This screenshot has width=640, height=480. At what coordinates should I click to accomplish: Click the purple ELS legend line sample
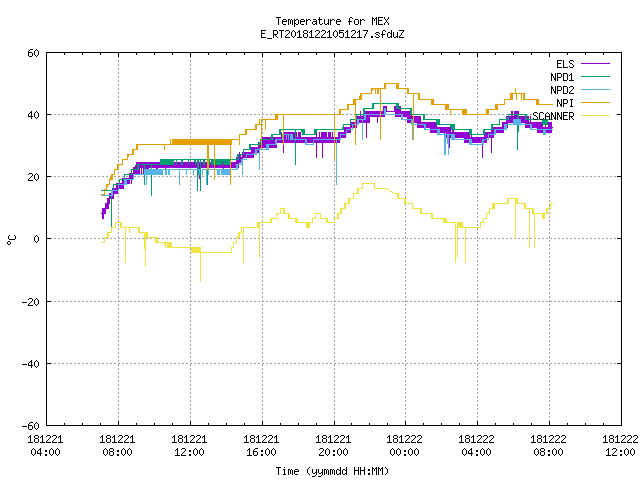[595, 64]
